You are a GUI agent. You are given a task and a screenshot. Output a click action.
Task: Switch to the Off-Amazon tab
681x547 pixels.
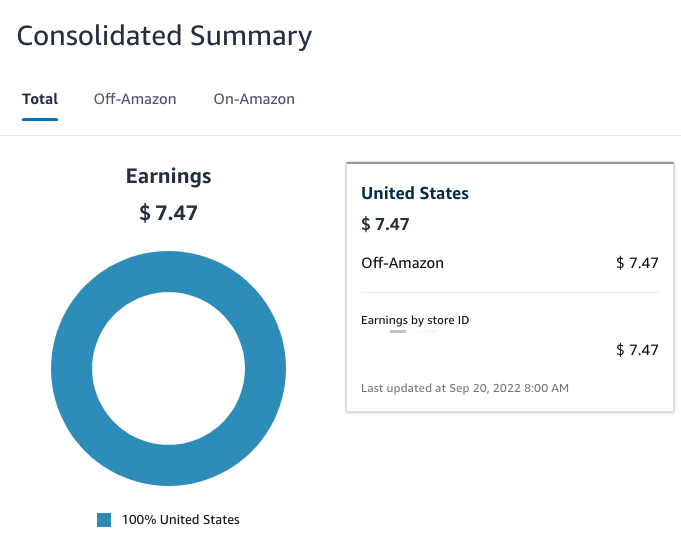[x=135, y=99]
